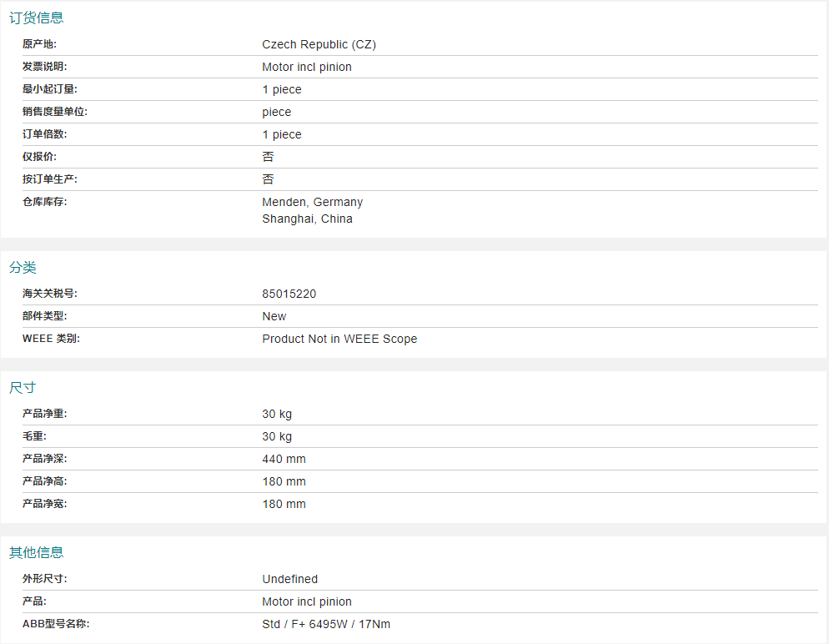829x644 pixels.
Task: Click the 订货信息 section heading
Action: pos(37,18)
